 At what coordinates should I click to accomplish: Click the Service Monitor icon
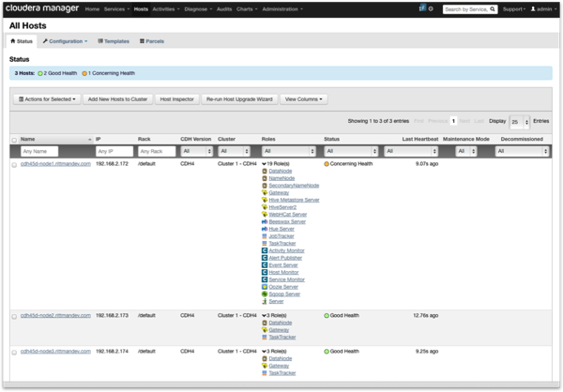(x=265, y=279)
